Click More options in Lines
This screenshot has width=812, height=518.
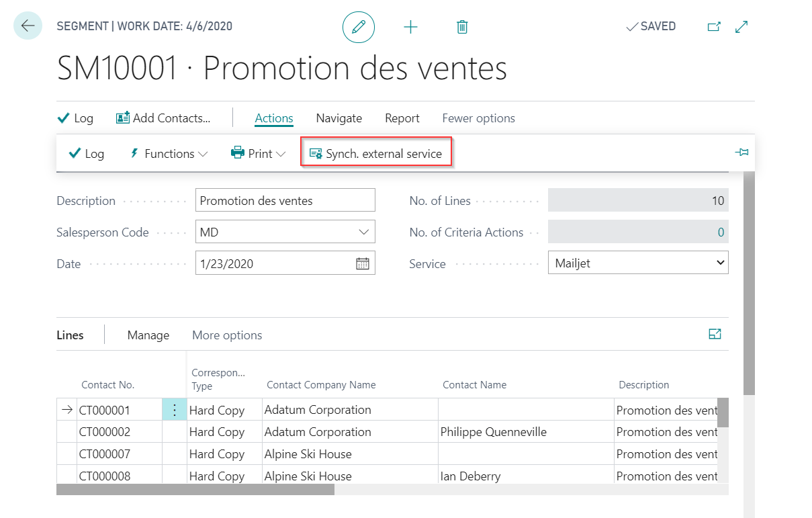point(227,335)
